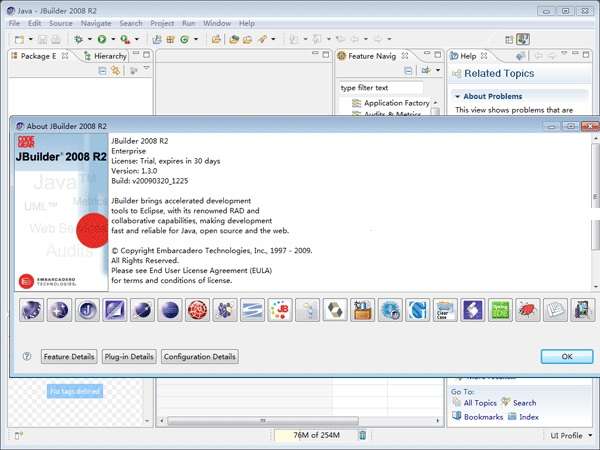Screen dimensions: 600x450
Task: Click the type filter text field
Action: (385, 88)
